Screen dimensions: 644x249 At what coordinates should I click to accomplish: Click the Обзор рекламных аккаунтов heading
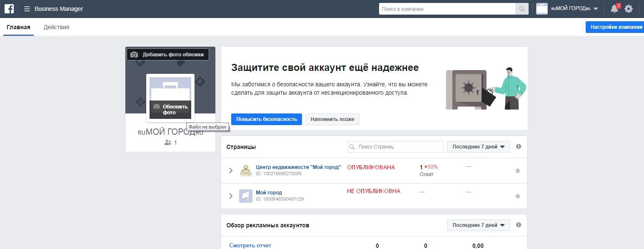(x=268, y=225)
